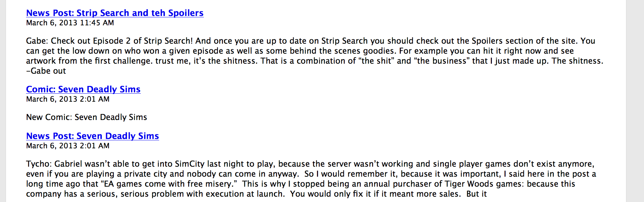This screenshot has height=202, width=644.
Task: Click timestamp below 'Comic: Seven Deadly Sims' link
Action: (x=68, y=99)
